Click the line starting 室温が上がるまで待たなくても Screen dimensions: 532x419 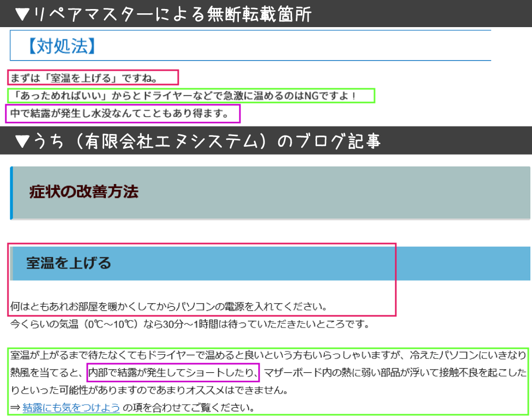click(x=268, y=355)
